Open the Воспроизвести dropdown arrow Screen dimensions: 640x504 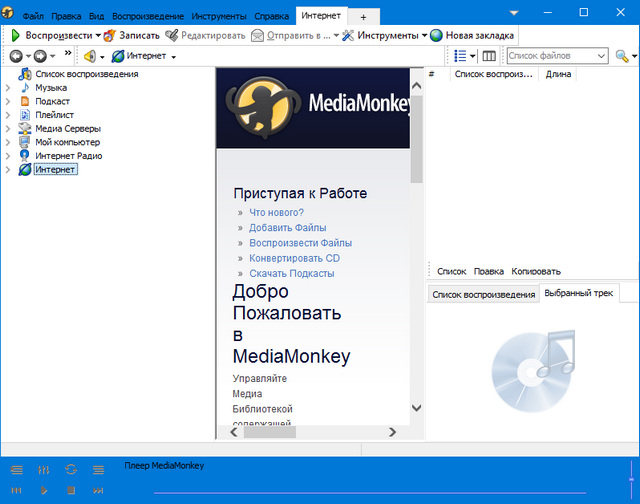[x=99, y=35]
